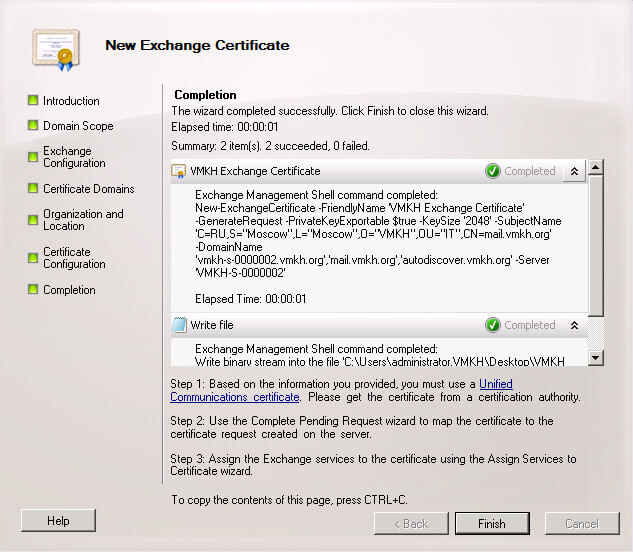Click the Step 2 Complete Pending Request text
The height and width of the screenshot is (552, 633).
pos(362,428)
